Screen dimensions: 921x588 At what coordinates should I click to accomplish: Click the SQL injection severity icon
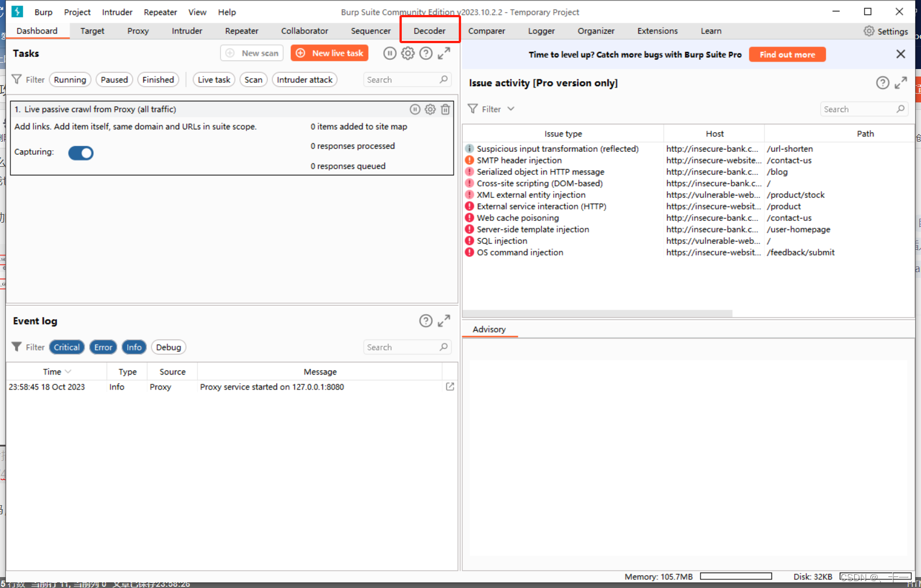pyautogui.click(x=470, y=240)
